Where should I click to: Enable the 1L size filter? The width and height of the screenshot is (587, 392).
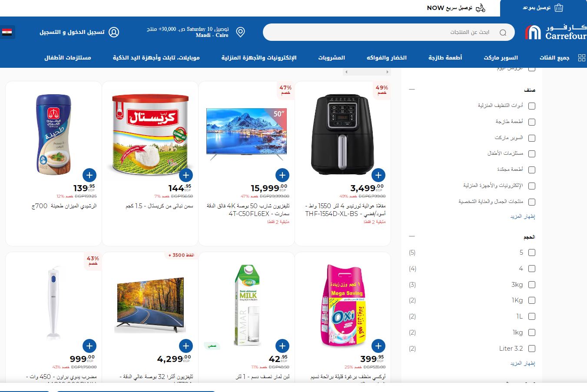click(x=531, y=317)
